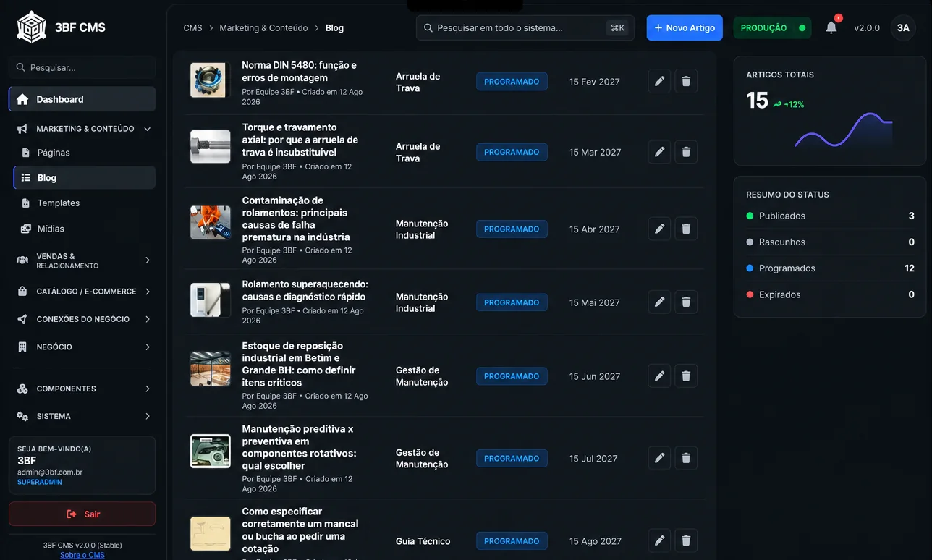Open the notifications bell
This screenshot has height=560, width=932.
(831, 27)
